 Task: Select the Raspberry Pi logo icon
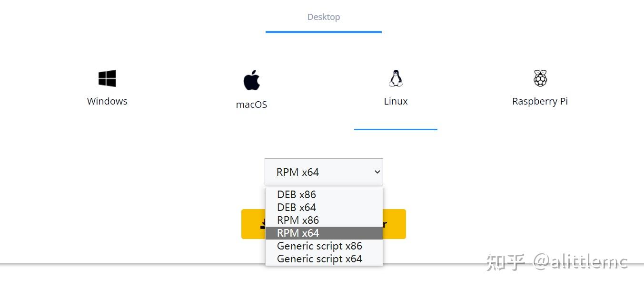coord(540,77)
